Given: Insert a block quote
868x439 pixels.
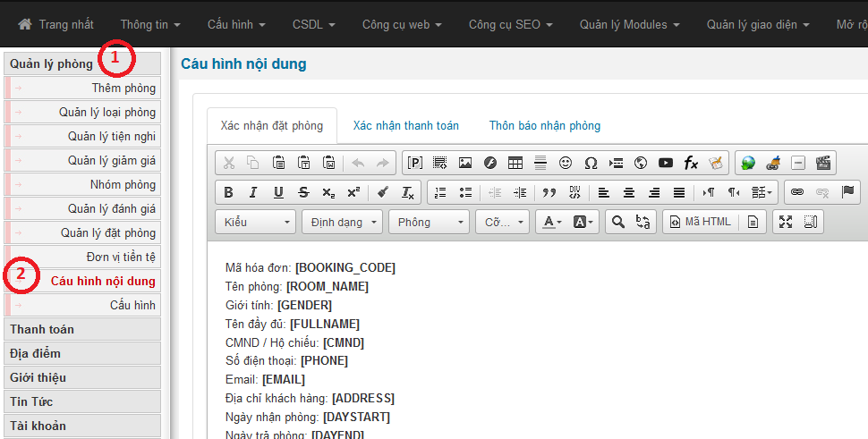Looking at the screenshot, I should (549, 192).
